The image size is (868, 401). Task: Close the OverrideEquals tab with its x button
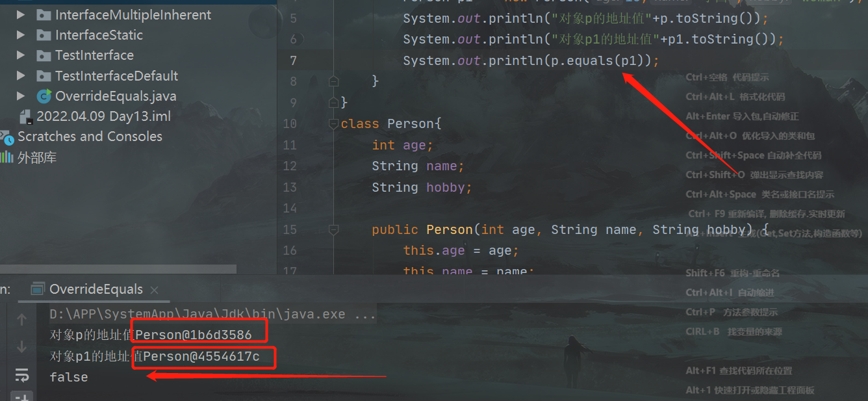coord(153,290)
